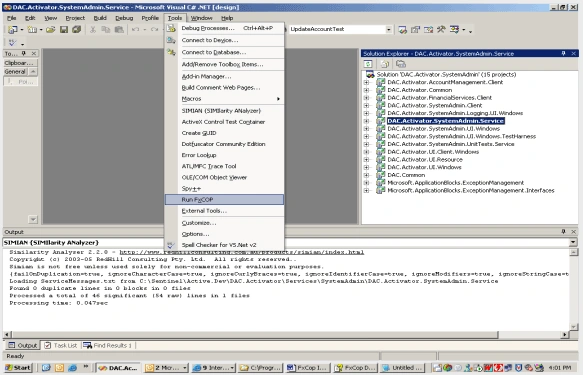The image size is (583, 375).
Task: Click the Windows Start button
Action: 18,368
